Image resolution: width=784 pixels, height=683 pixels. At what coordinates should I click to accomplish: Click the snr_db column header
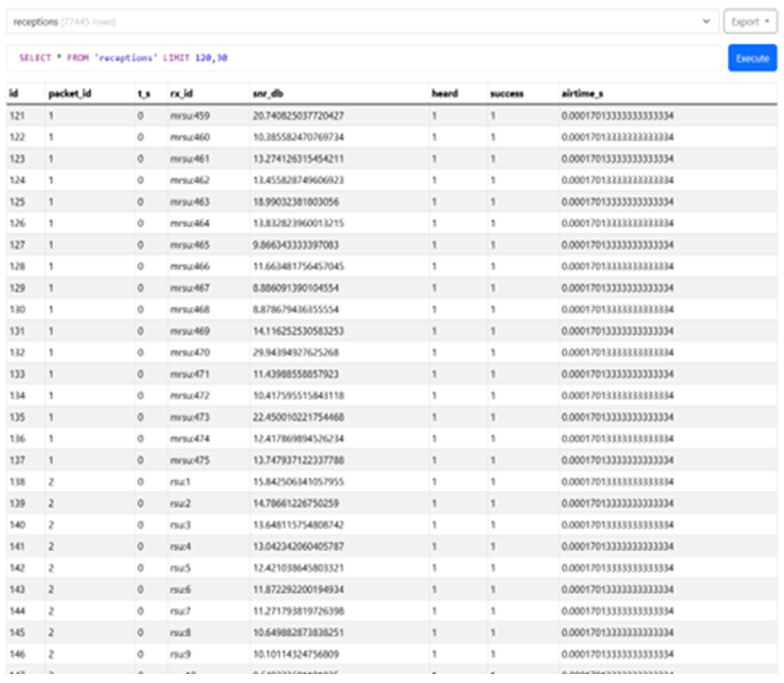click(x=268, y=93)
